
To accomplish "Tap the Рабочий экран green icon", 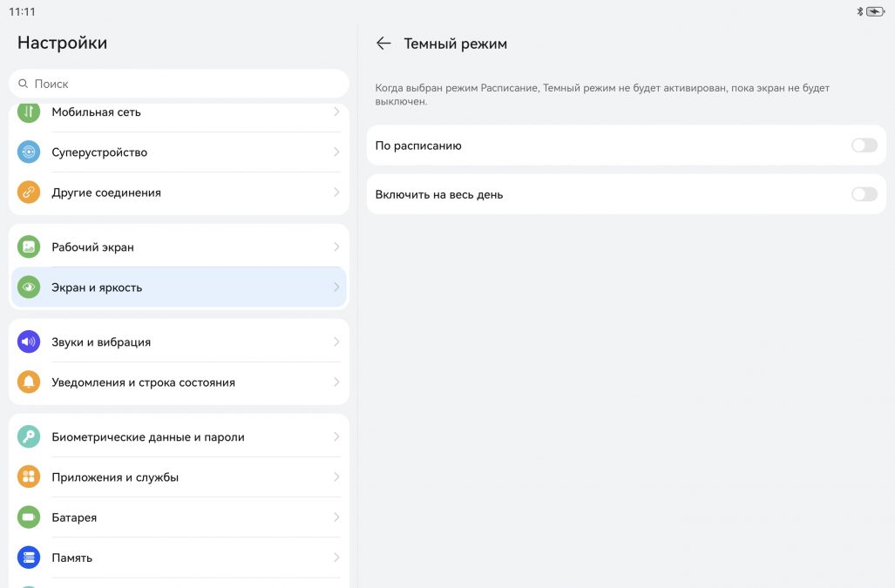I will click(29, 247).
